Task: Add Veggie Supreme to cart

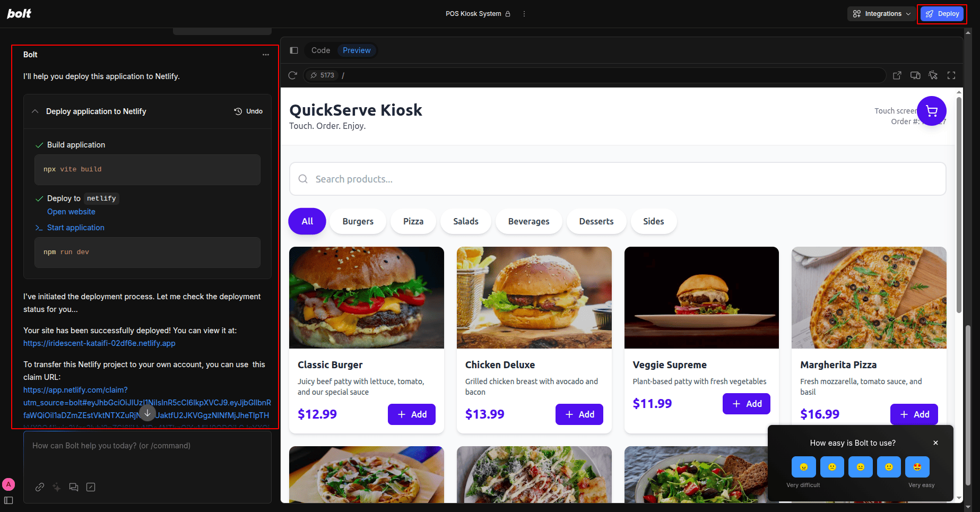Action: point(747,404)
